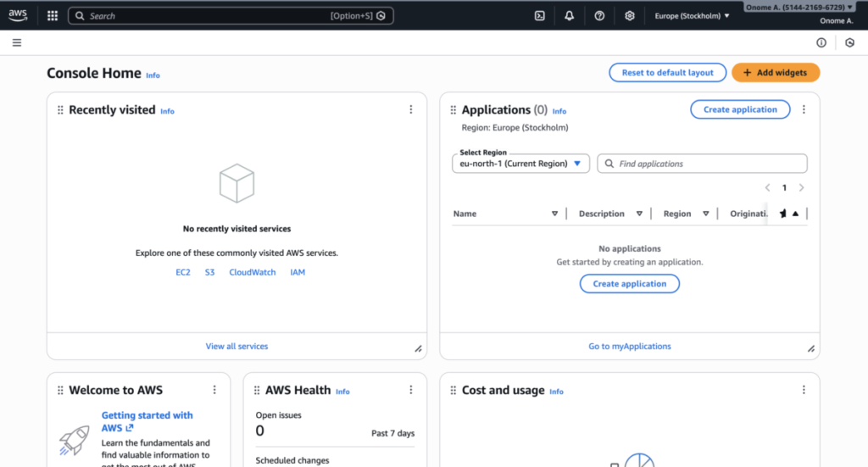Click the Add widgets button
Screen dimensions: 868x467
point(776,73)
